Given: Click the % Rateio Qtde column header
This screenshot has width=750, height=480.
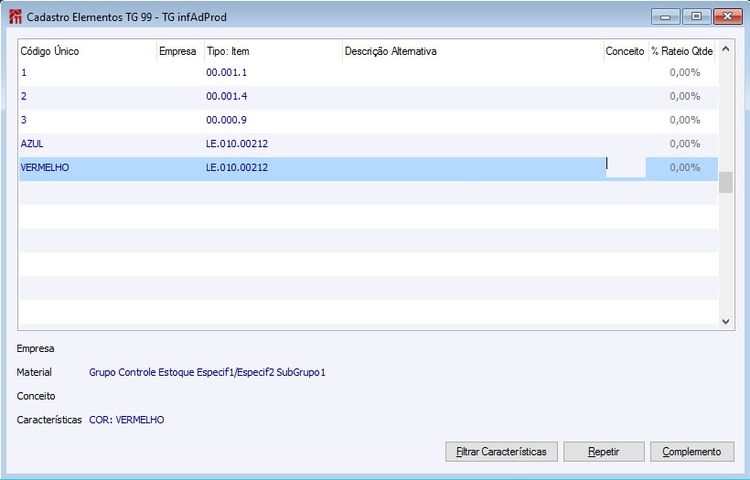Looking at the screenshot, I should point(682,51).
